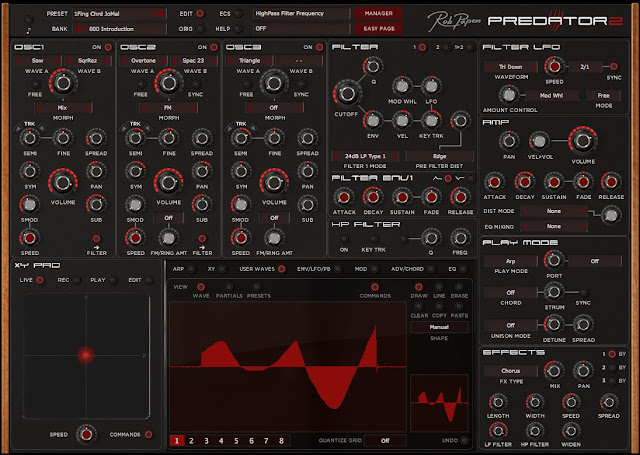Click the OSC1 Sub knob

click(x=96, y=204)
